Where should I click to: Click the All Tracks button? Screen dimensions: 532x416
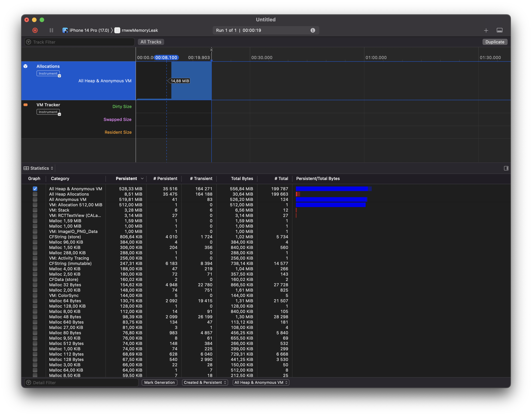point(151,42)
